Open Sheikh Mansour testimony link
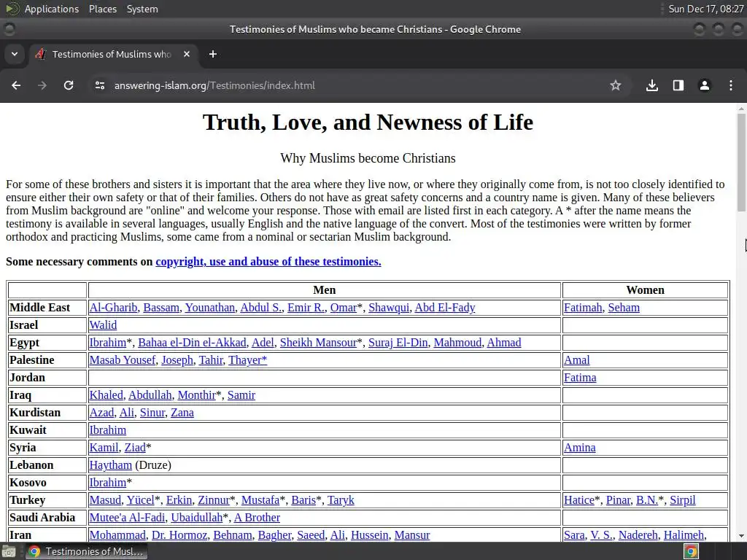 pos(318,343)
